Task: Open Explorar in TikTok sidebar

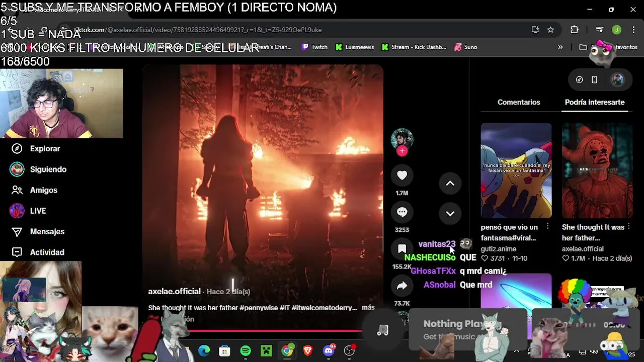Action: point(35,148)
